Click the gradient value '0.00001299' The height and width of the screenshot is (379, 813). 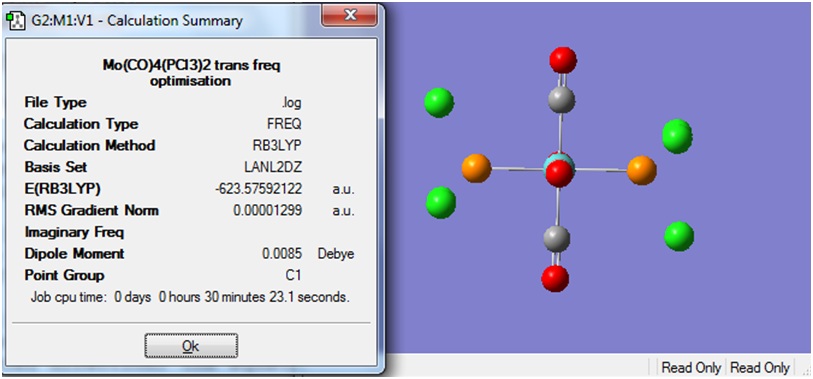pos(268,211)
